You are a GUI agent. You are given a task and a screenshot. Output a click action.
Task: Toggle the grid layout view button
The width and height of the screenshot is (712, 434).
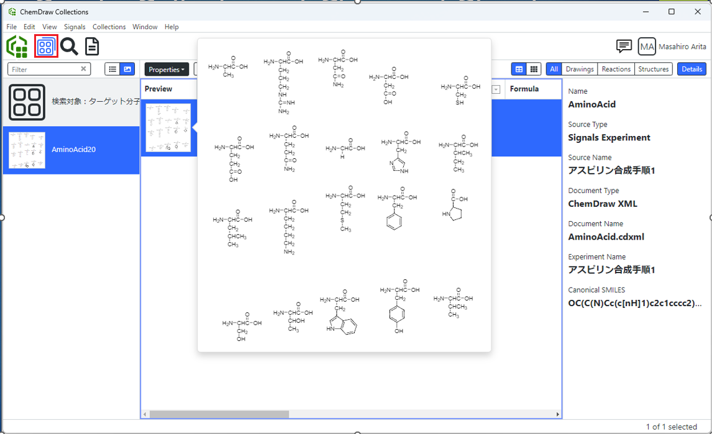coord(534,69)
